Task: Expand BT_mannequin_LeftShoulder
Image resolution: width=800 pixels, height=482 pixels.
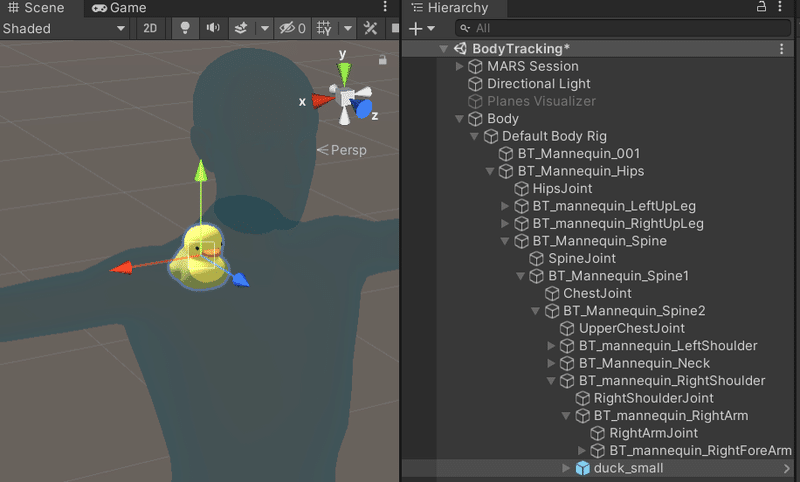Action: (551, 346)
